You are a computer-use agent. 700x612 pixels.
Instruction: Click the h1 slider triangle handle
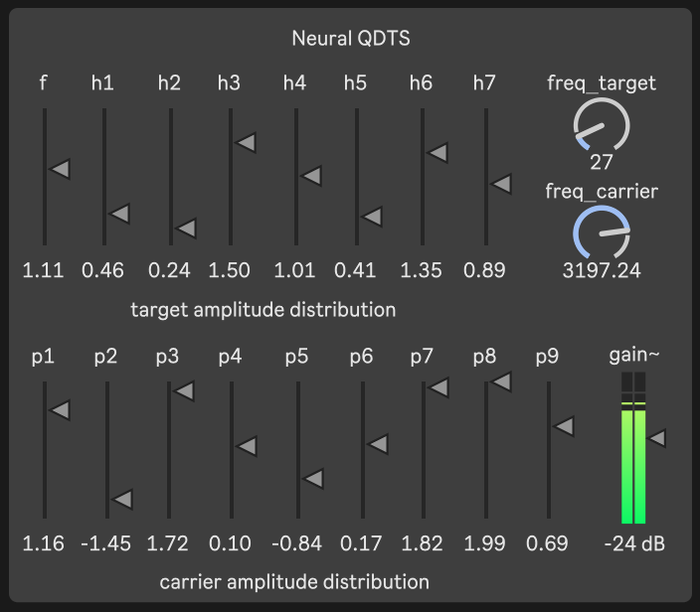119,214
